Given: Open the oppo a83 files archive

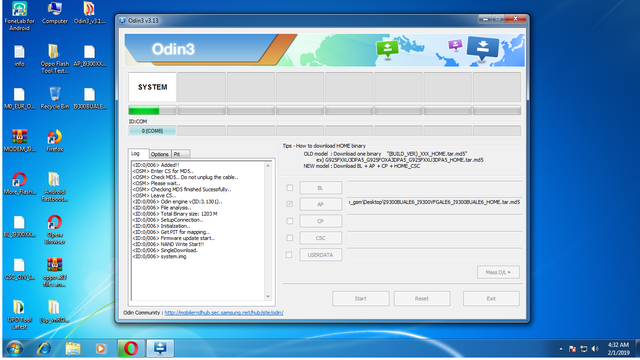Looking at the screenshot, I should (55, 272).
